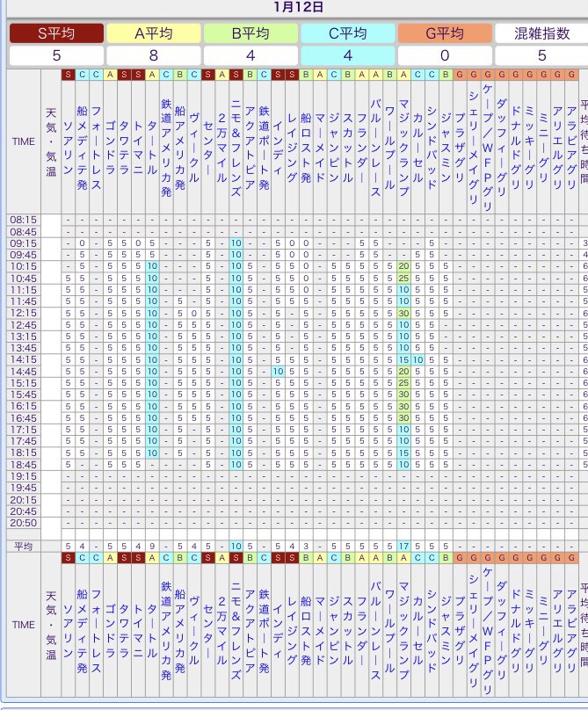Open ジャンピン link in the top header
Viewport: 588px width, 710px height.
click(334, 148)
